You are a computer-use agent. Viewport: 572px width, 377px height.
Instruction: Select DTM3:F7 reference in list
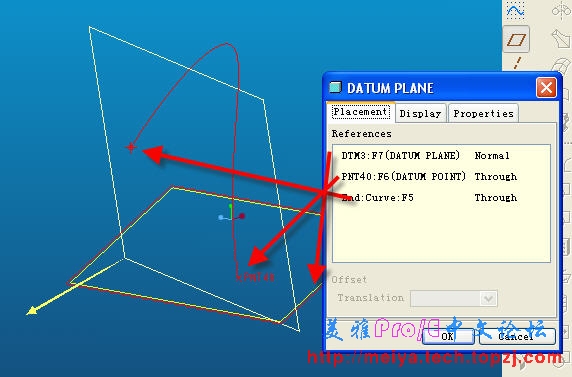click(x=401, y=156)
